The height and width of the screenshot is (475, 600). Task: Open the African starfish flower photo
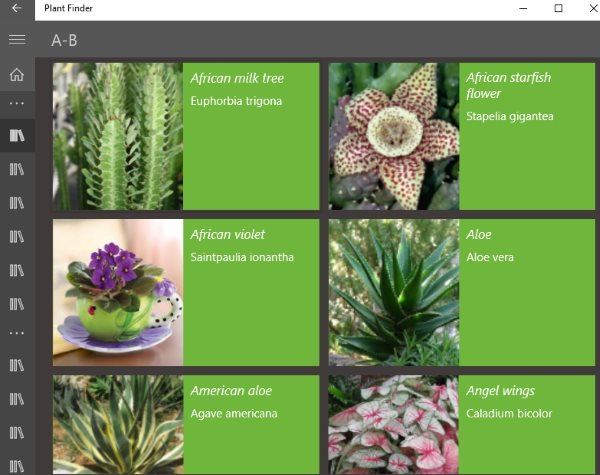pos(394,136)
